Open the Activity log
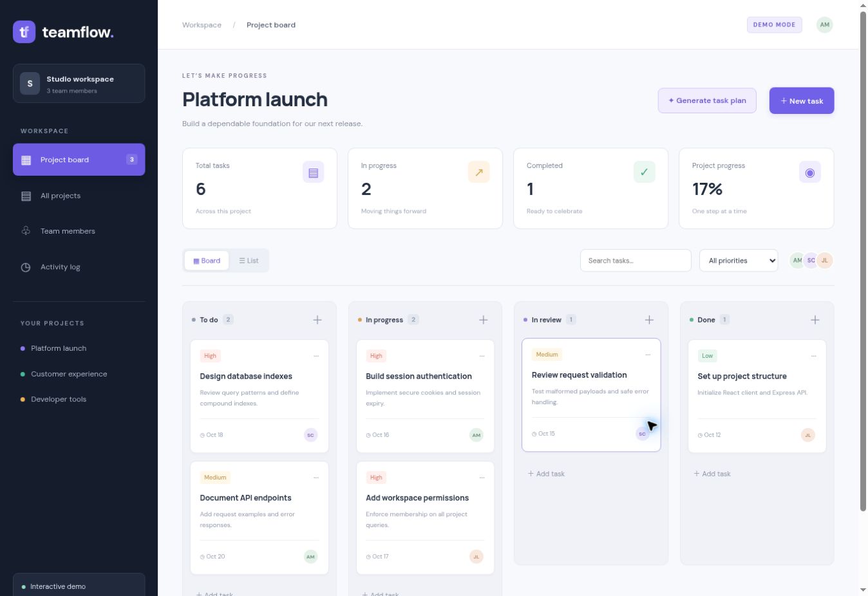The image size is (868, 596). (x=79, y=267)
